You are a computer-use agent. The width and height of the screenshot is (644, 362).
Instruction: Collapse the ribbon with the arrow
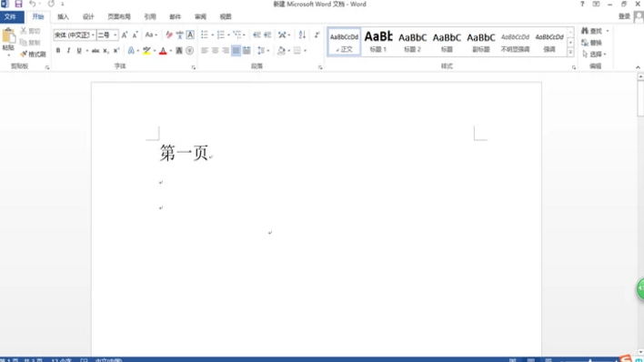point(638,67)
